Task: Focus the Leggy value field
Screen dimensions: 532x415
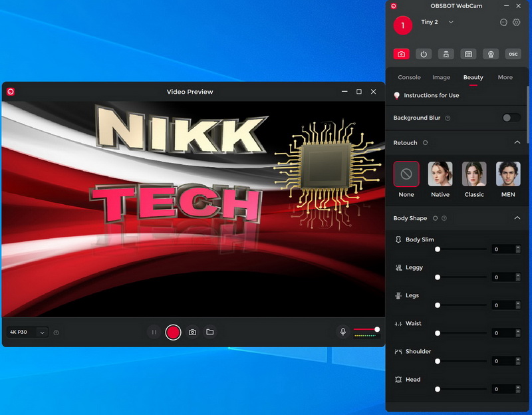Action: [x=506, y=277]
